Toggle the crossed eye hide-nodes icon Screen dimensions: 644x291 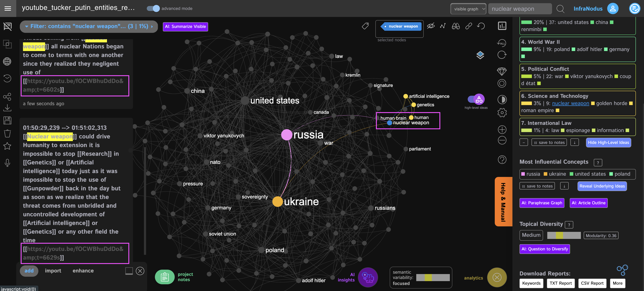431,26
